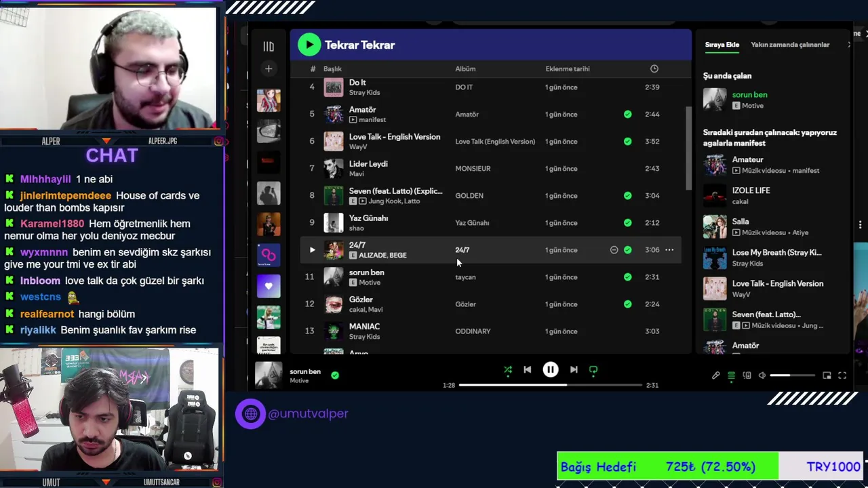Viewport: 868px width, 488px height.
Task: Click the now playing album art in player bar
Action: tap(269, 375)
